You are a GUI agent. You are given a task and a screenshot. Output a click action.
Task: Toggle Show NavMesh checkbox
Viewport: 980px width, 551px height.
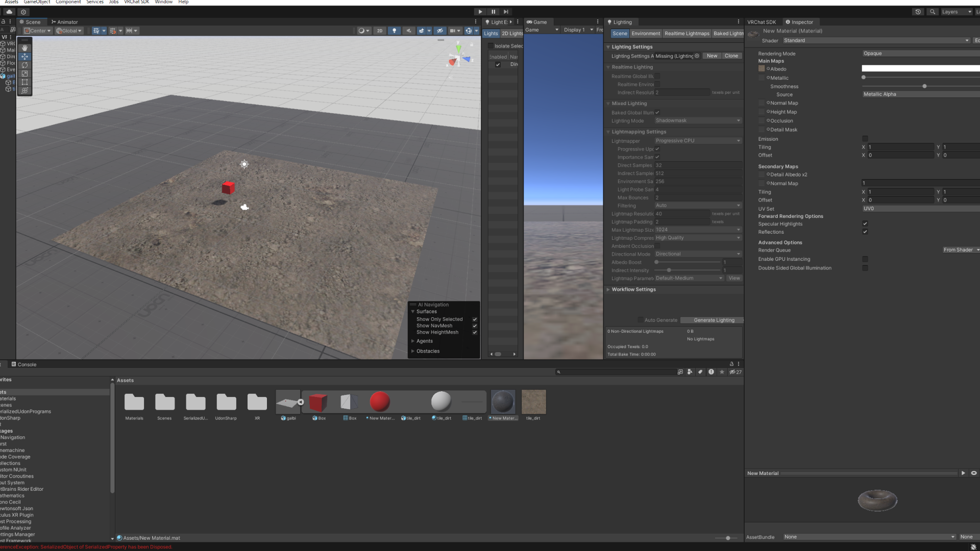click(x=475, y=326)
